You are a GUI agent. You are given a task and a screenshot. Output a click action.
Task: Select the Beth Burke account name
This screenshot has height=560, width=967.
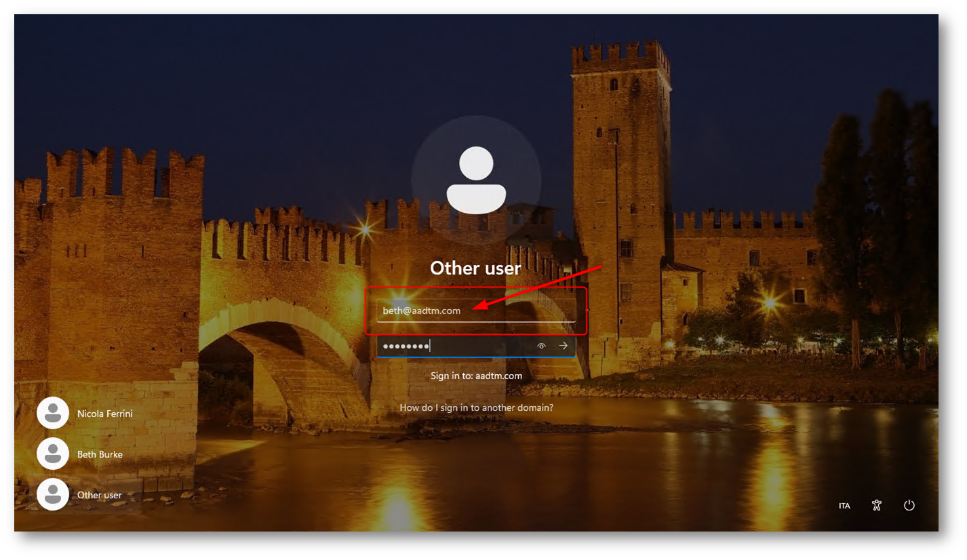98,454
